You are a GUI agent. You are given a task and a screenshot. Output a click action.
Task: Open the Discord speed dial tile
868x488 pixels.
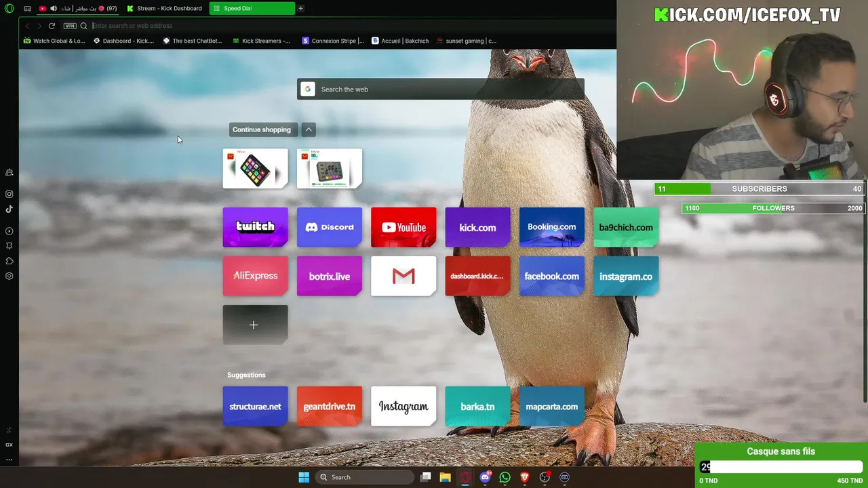pyautogui.click(x=330, y=227)
